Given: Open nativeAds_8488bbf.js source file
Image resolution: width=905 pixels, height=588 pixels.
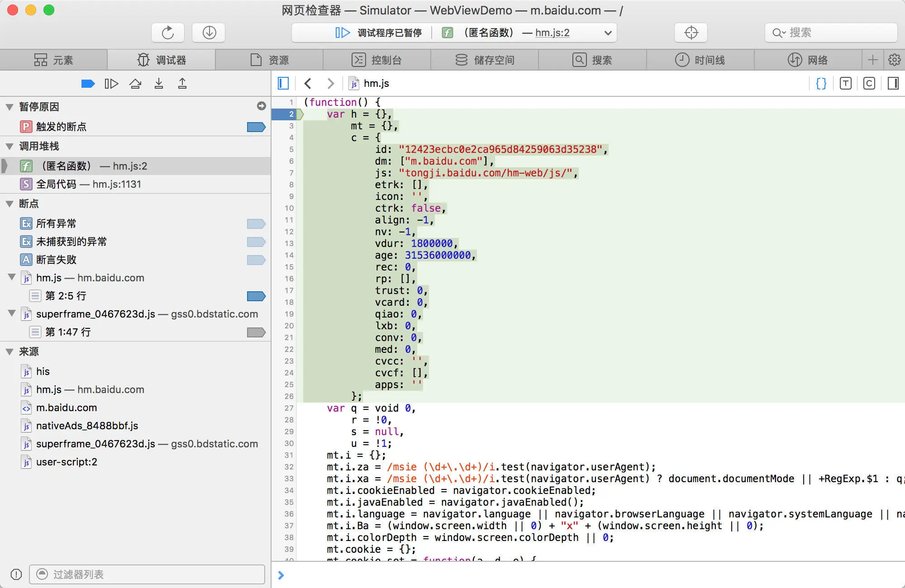Looking at the screenshot, I should pyautogui.click(x=87, y=426).
